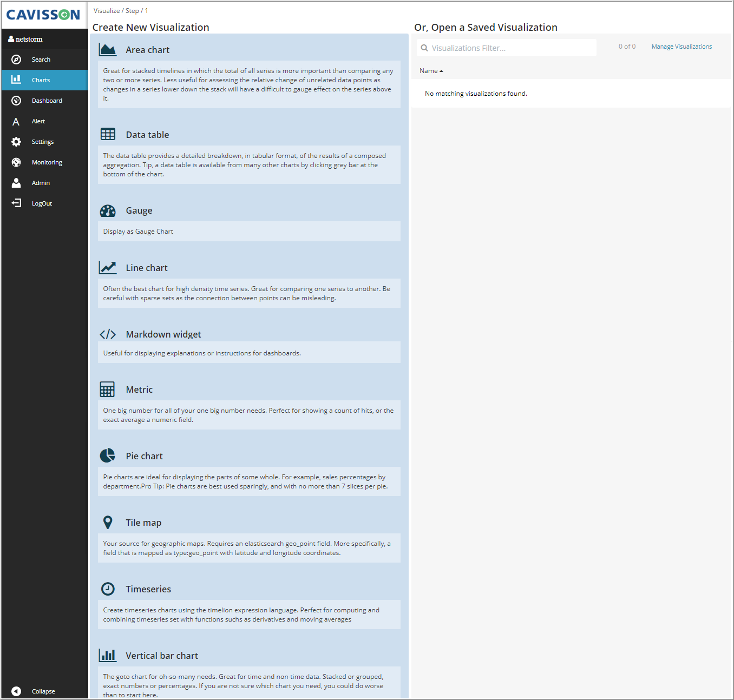The width and height of the screenshot is (734, 700).
Task: Choose Pie chart visualization title
Action: point(144,456)
